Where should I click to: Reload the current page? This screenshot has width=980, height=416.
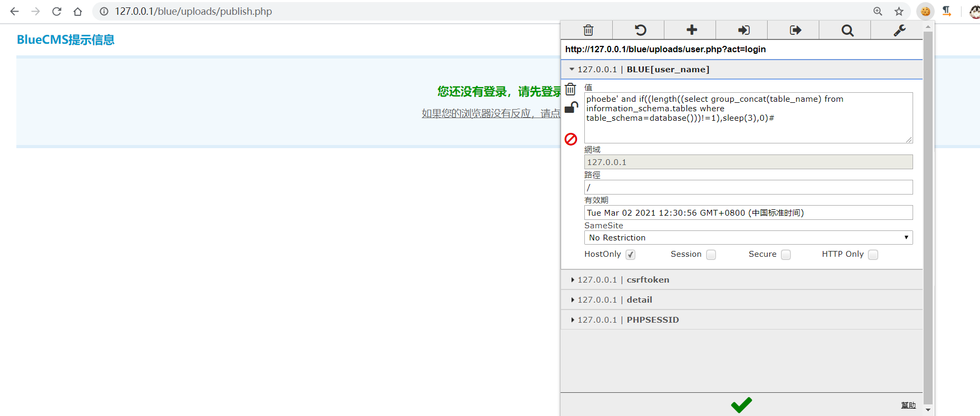tap(56, 11)
